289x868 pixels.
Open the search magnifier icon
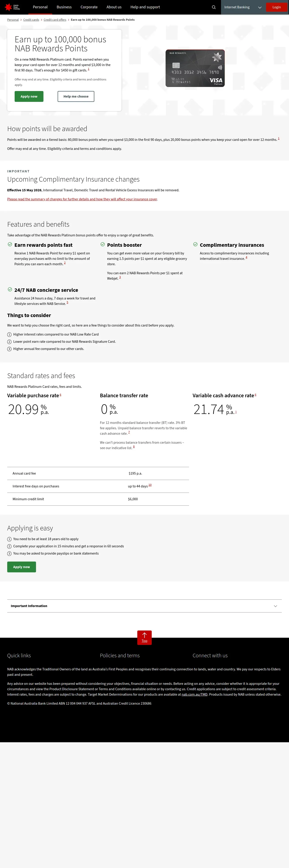coord(214,7)
